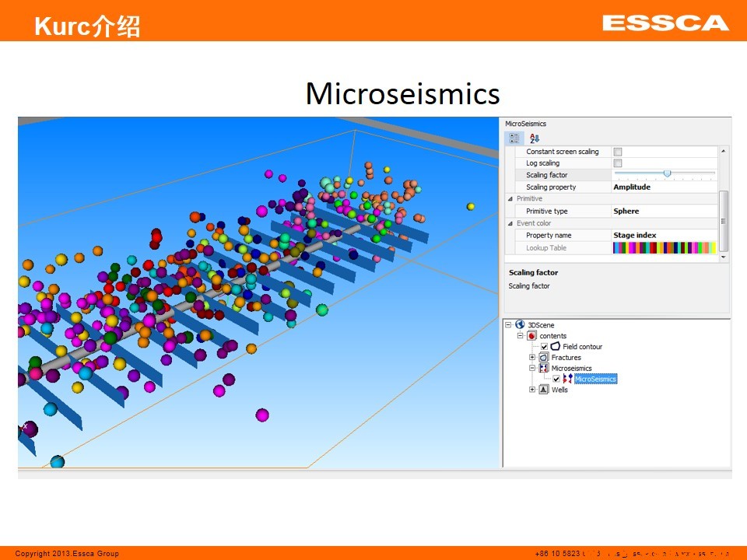The width and height of the screenshot is (747, 560).
Task: Click the Microseismics group icon
Action: coord(544,368)
